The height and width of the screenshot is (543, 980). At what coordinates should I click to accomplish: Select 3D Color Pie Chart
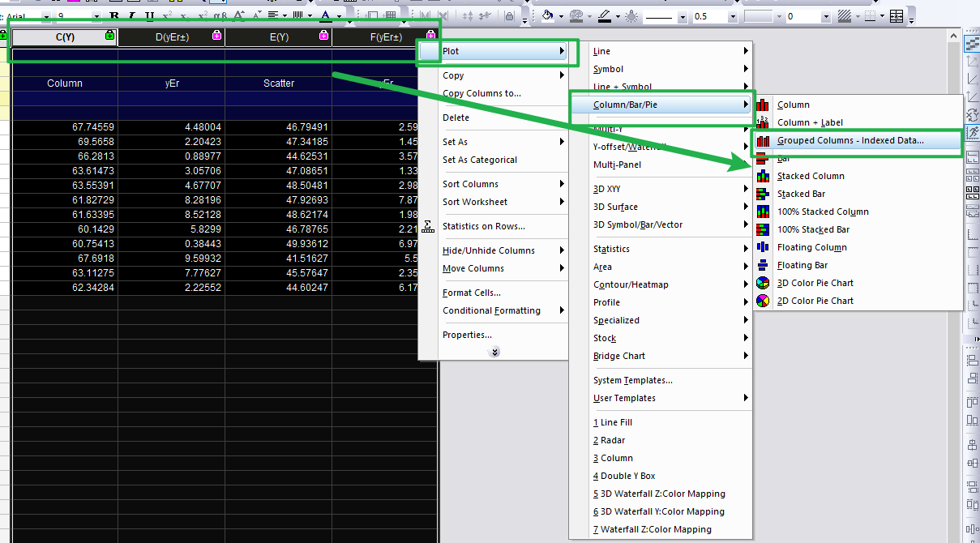[858, 283]
